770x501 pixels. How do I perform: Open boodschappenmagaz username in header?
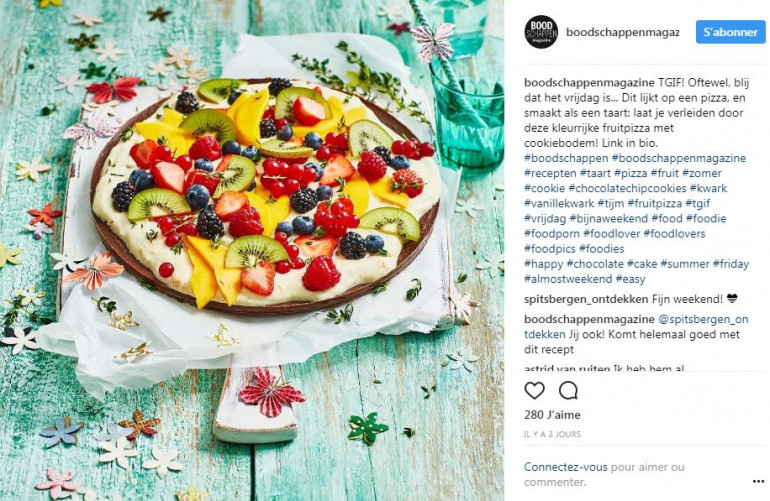coord(623,32)
